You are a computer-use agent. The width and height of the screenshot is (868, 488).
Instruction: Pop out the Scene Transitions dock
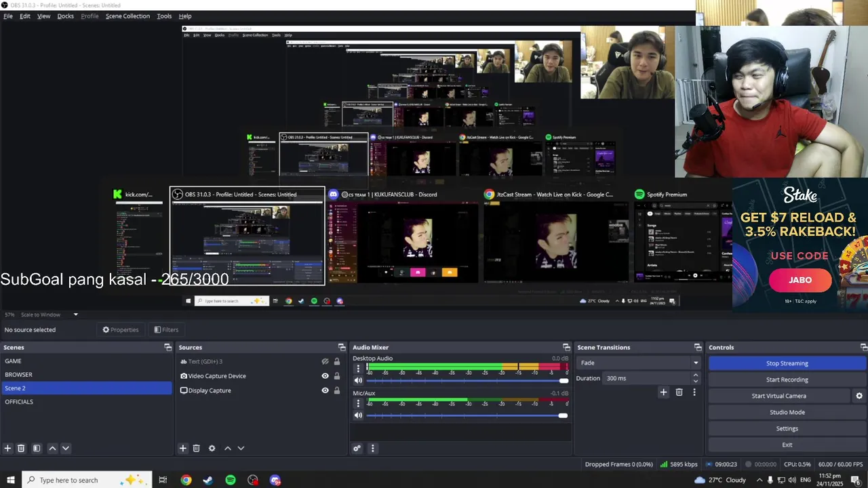[x=698, y=347]
